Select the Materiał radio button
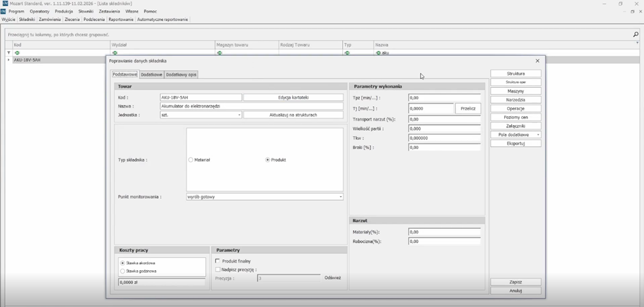Screen dimensions: 644x307 191,160
